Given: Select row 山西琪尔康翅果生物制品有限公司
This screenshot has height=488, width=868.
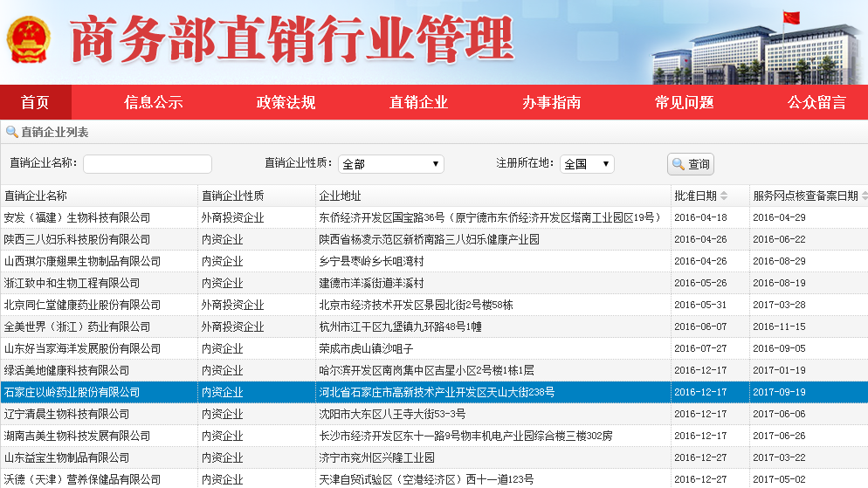Looking at the screenshot, I should (x=434, y=261).
